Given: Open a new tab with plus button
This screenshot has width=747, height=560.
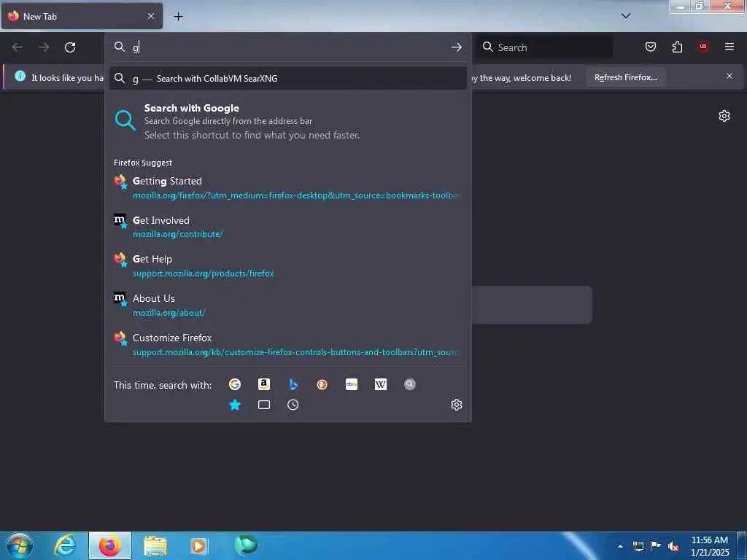Looking at the screenshot, I should pos(178,17).
